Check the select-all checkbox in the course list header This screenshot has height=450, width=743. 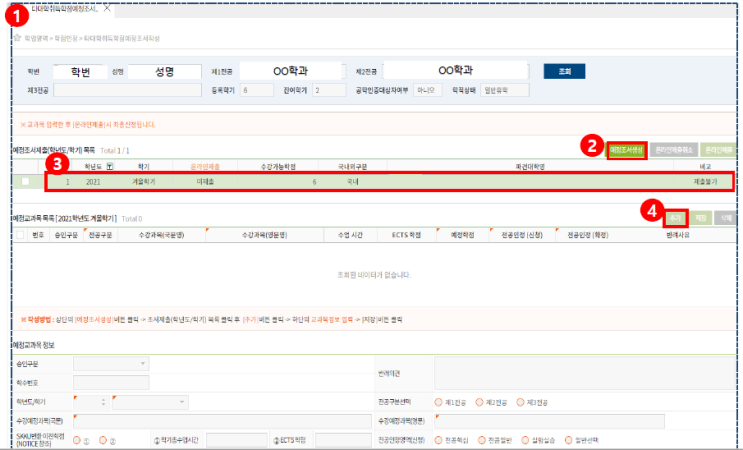coord(20,235)
